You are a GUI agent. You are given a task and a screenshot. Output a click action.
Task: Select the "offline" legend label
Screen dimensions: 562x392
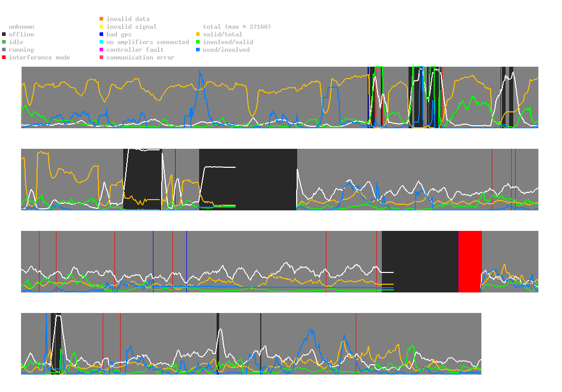coord(22,34)
